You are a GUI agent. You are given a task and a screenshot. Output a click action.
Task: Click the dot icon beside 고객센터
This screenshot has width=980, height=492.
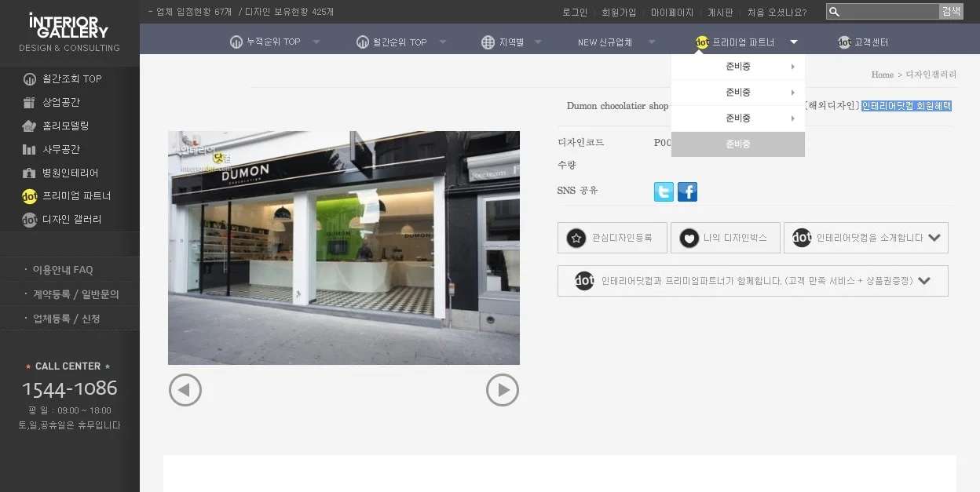tap(844, 42)
